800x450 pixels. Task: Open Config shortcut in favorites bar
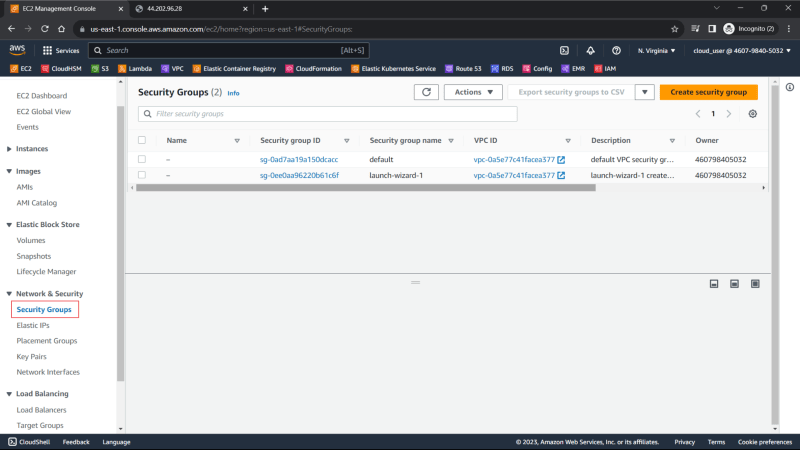[537, 68]
